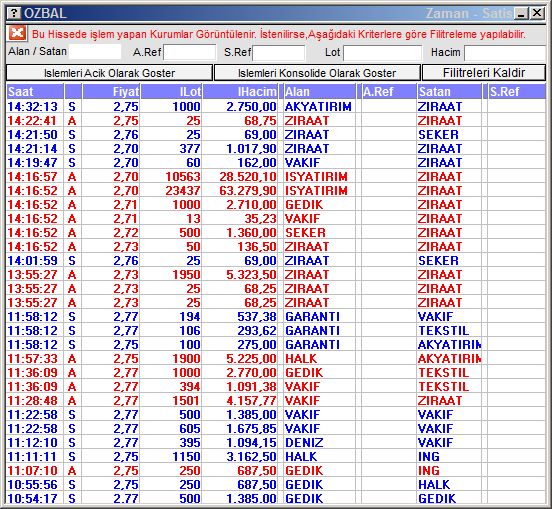Viewport: 552px width, 509px height.
Task: Click the A.Ref column header
Action: coord(389,92)
